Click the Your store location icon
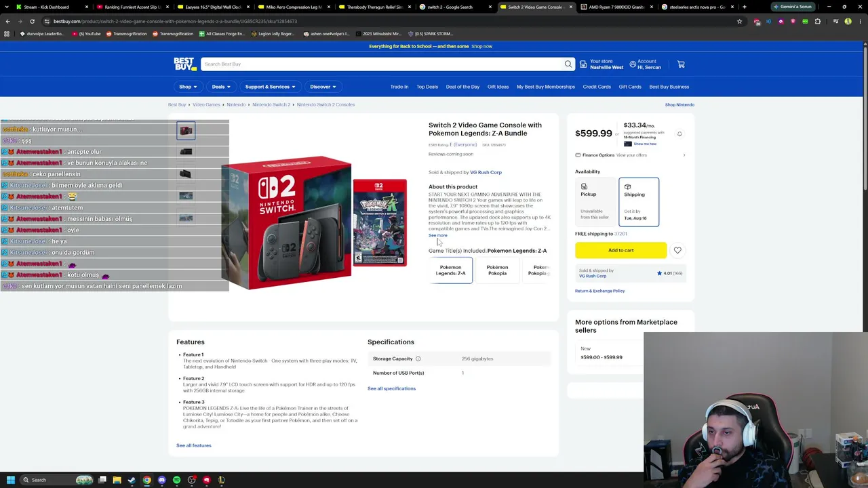 coord(583,64)
